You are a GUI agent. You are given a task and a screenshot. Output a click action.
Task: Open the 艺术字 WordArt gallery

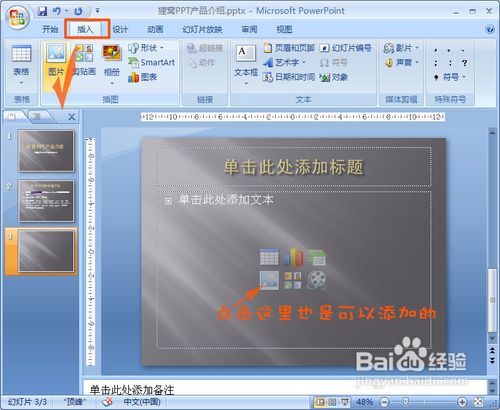pyautogui.click(x=284, y=63)
